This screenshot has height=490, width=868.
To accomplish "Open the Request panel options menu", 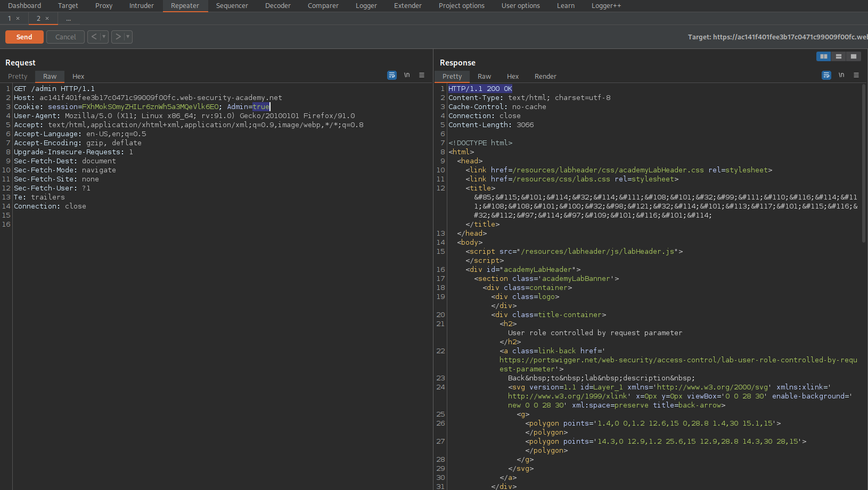I will pyautogui.click(x=422, y=76).
